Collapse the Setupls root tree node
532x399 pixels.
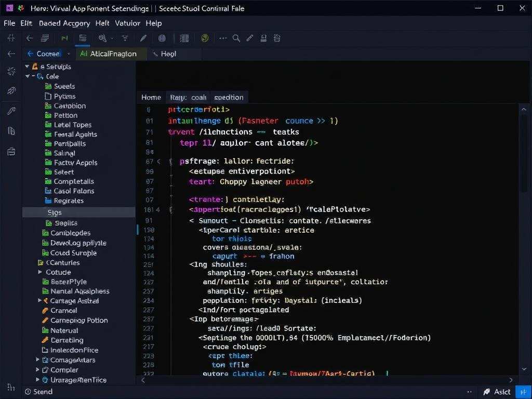[28, 66]
